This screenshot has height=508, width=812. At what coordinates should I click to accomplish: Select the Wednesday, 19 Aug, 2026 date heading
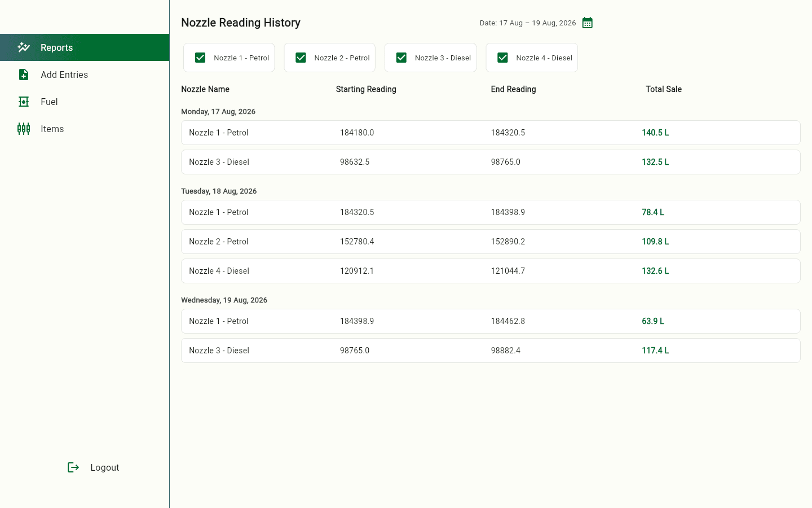pos(224,300)
